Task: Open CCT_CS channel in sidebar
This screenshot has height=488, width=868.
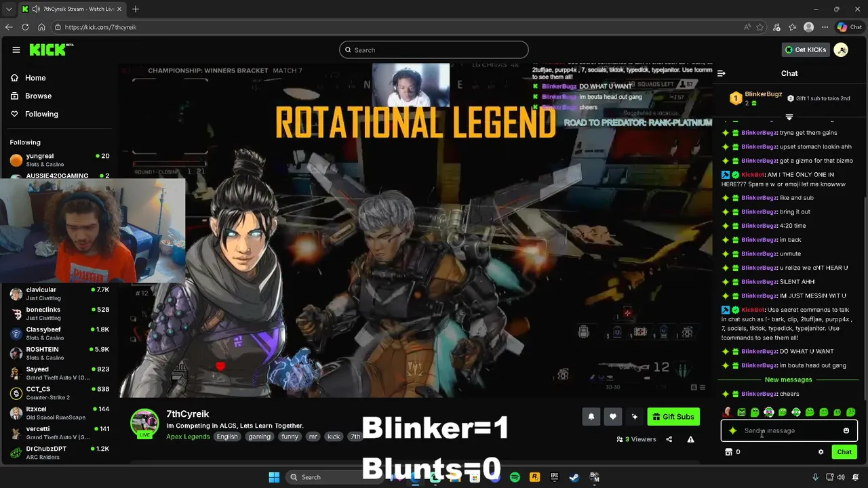Action: (x=59, y=393)
